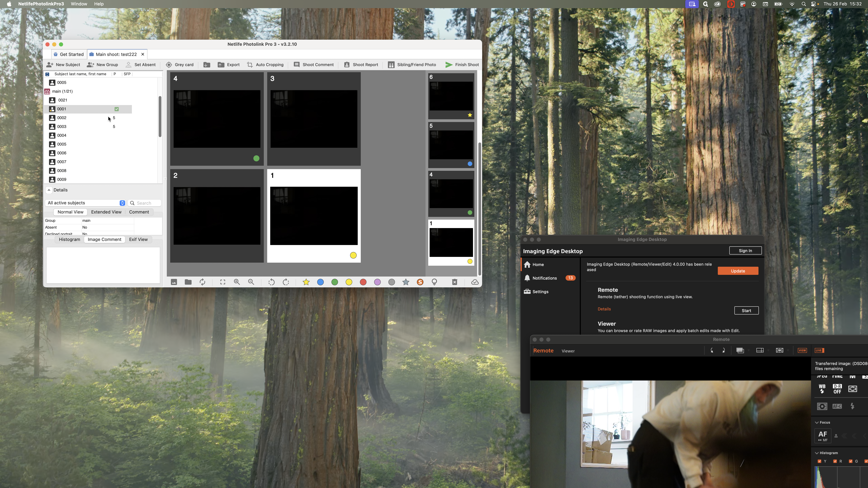Click the fit-to-screen icon in bottom toolbar

(223, 282)
